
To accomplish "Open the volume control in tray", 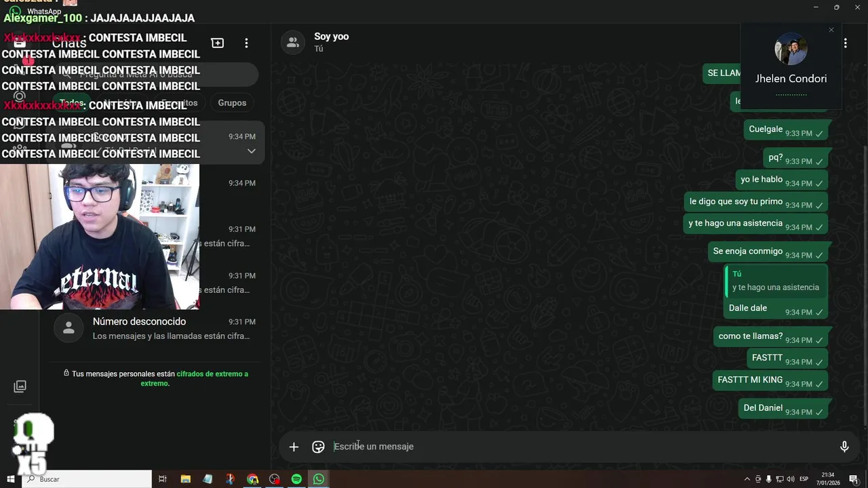I will (x=791, y=479).
